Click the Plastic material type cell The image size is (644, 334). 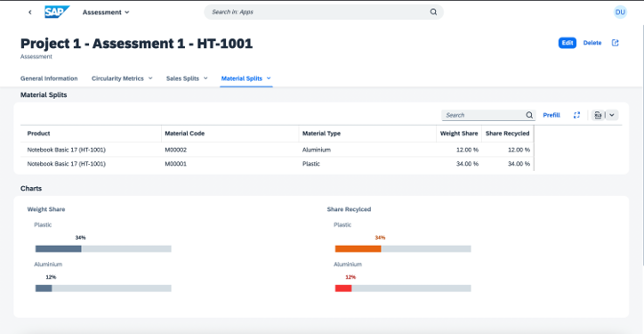(311, 164)
